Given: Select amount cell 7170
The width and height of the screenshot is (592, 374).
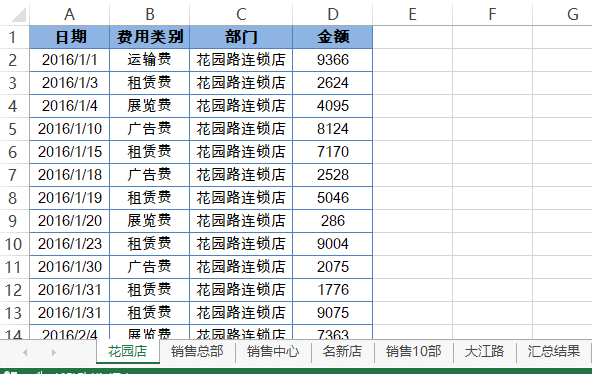Looking at the screenshot, I should [333, 152].
